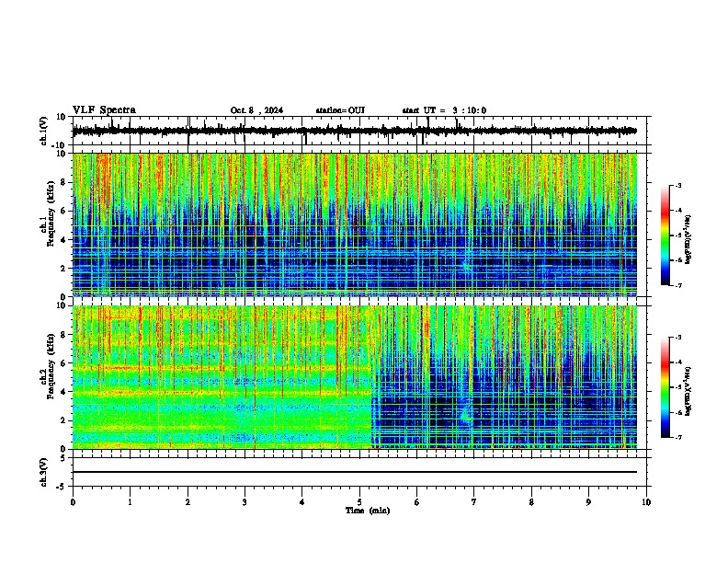Click time axis tick label "0"

pyautogui.click(x=73, y=502)
